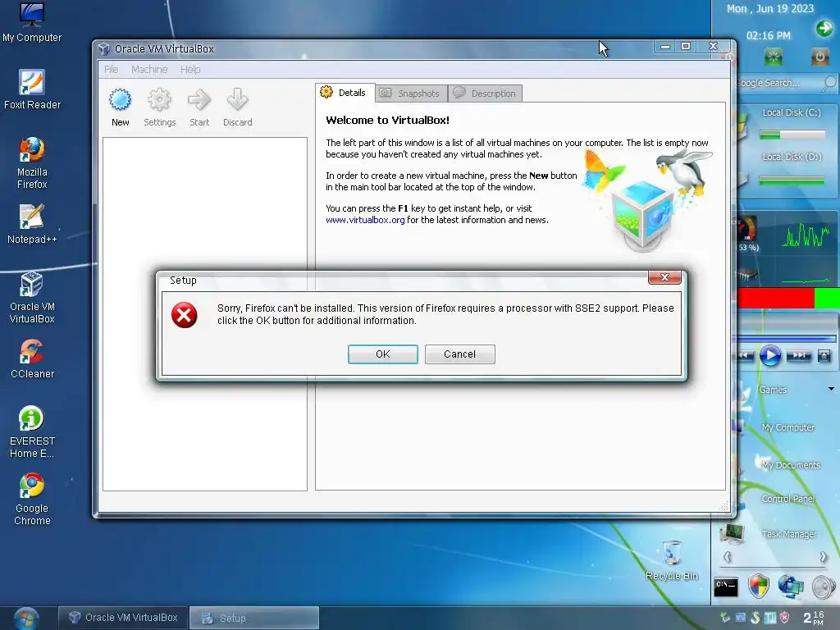Click the red-shield tray icon in system tray
The height and width of the screenshot is (630, 840).
tap(784, 618)
